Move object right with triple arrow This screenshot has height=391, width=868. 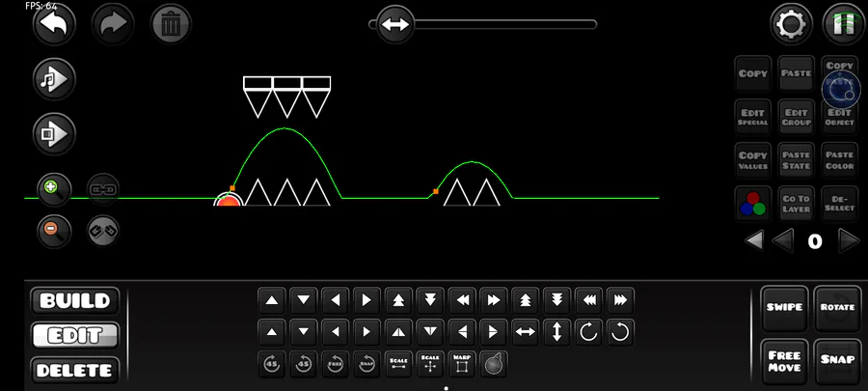pyautogui.click(x=620, y=300)
